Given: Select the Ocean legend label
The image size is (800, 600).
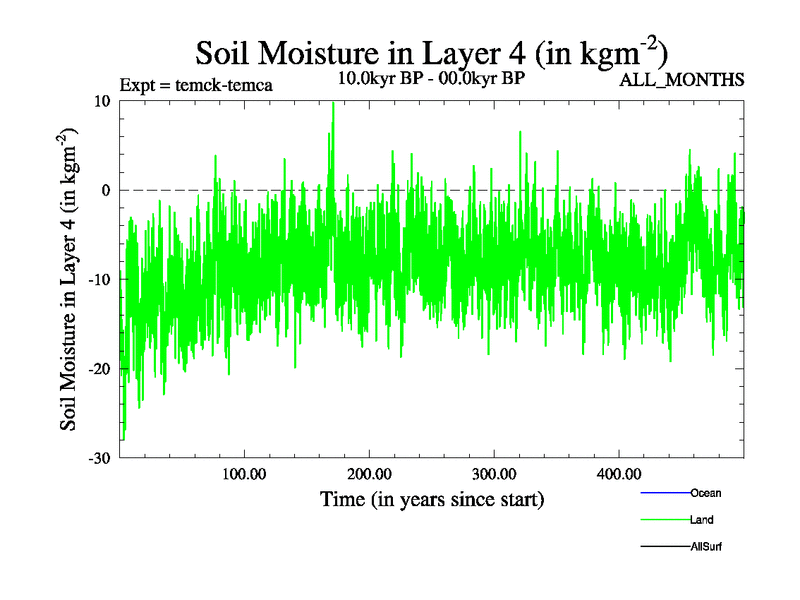Looking at the screenshot, I should [705, 493].
